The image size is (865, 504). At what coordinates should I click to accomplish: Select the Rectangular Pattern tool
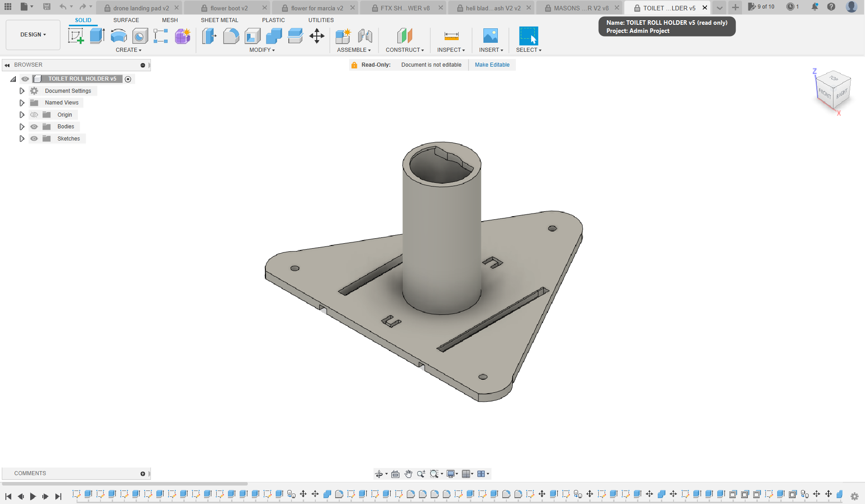(x=161, y=36)
